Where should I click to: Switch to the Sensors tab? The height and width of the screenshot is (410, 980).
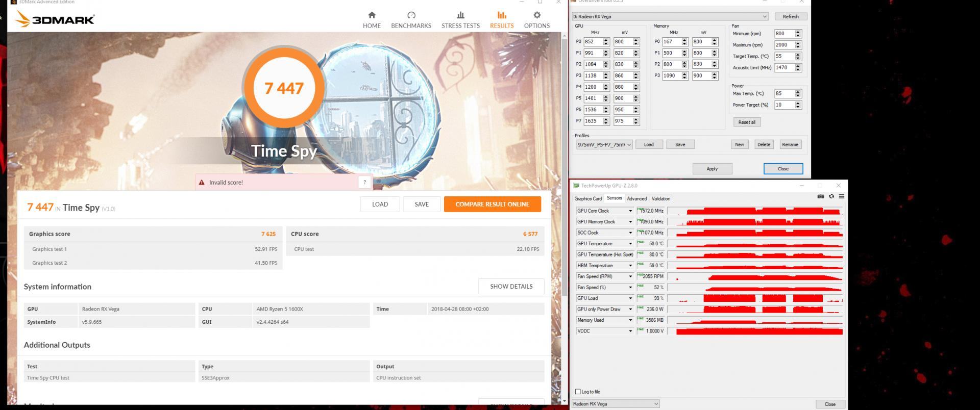pos(615,198)
